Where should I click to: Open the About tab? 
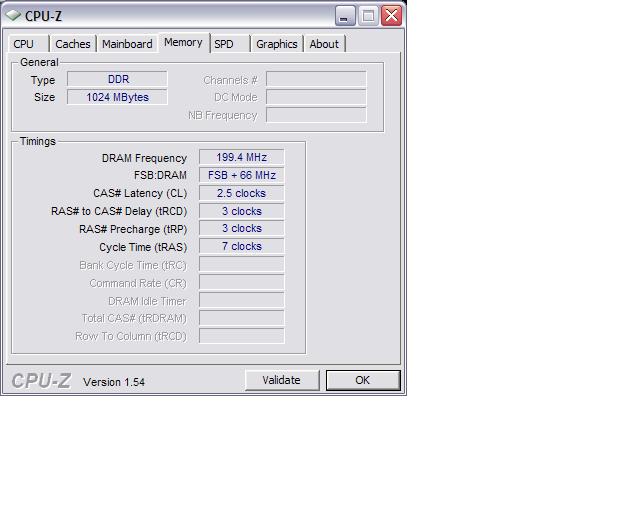324,44
